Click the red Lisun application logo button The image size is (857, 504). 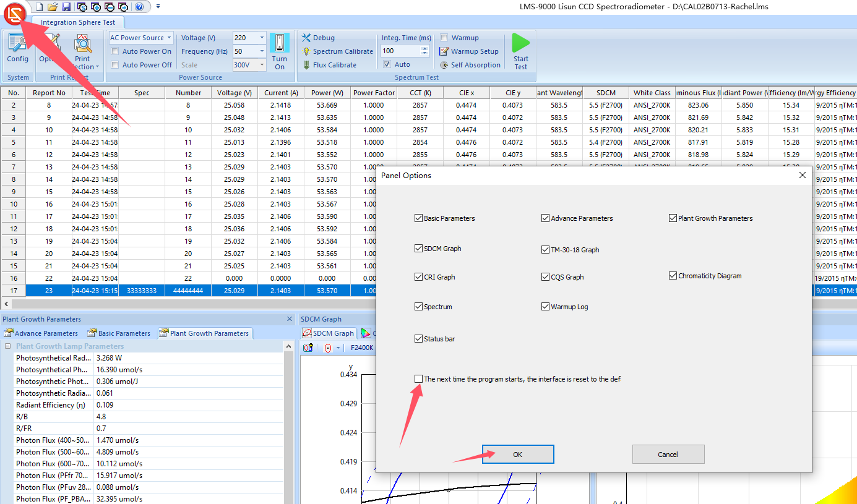(x=14, y=12)
